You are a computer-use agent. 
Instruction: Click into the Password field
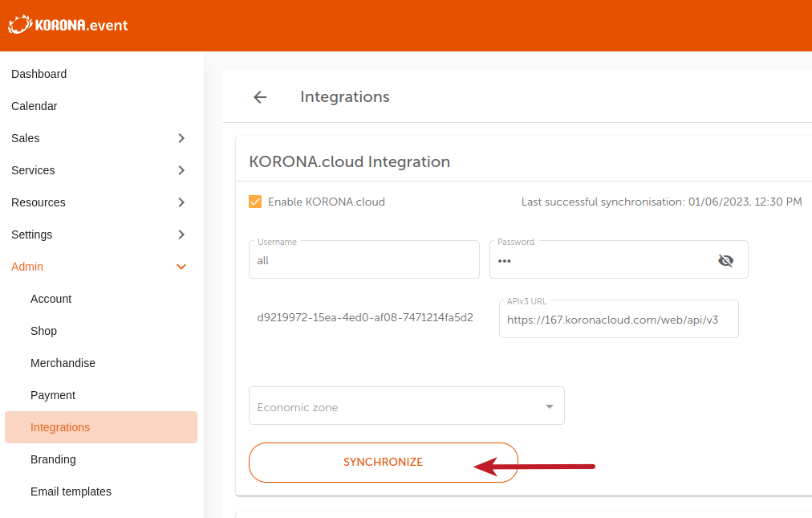click(619, 259)
